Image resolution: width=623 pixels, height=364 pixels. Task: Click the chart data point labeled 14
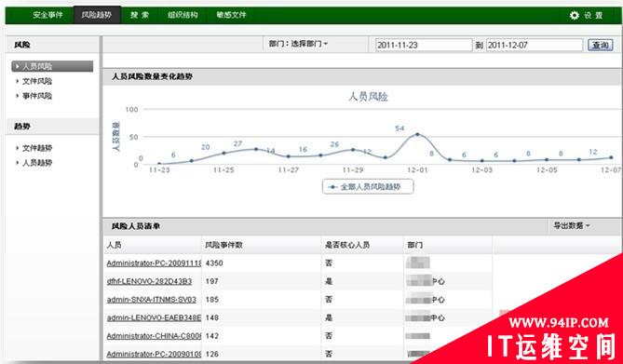click(289, 156)
